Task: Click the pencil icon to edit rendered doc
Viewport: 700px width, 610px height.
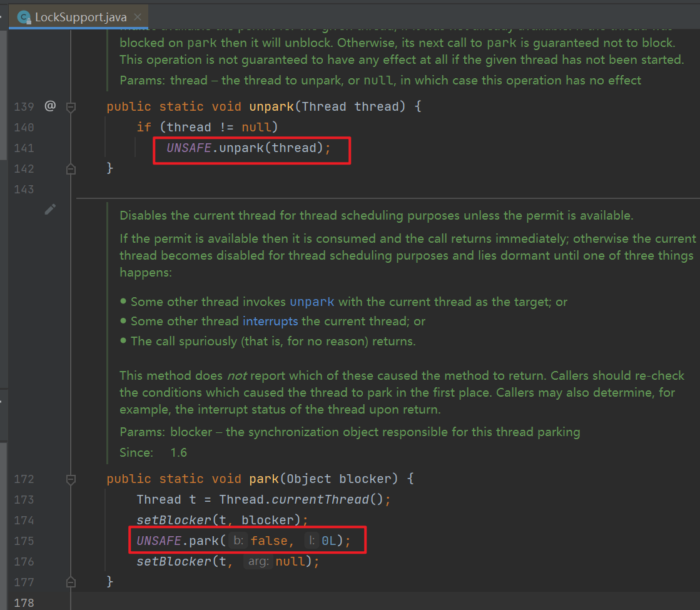Action: [x=50, y=210]
